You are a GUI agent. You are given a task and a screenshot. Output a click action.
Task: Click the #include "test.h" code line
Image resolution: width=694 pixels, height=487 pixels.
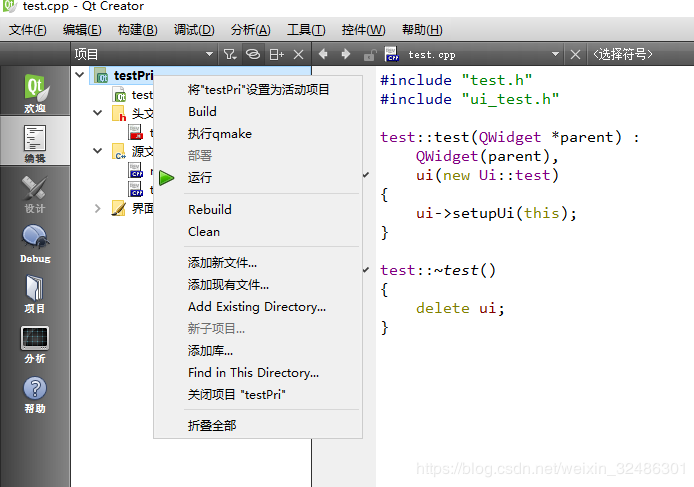point(456,80)
